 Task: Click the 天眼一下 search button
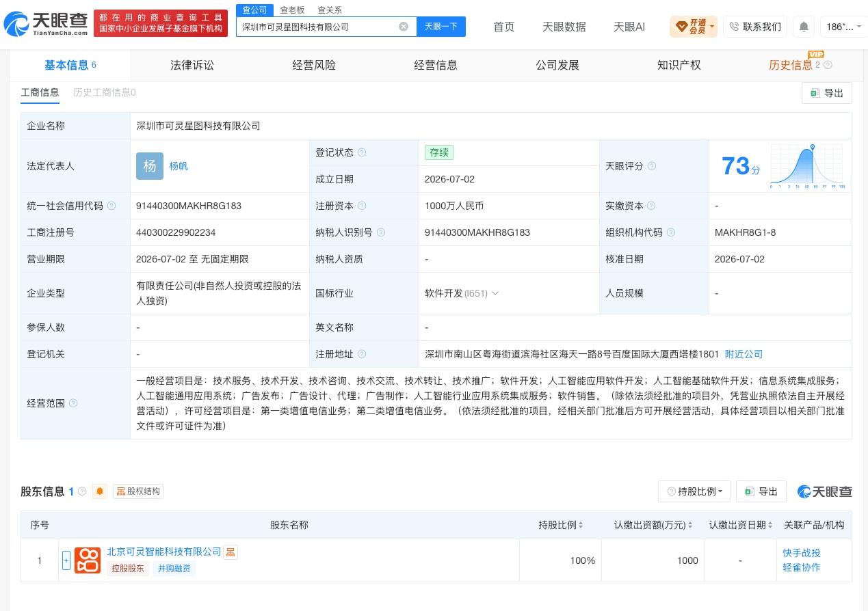(x=441, y=27)
